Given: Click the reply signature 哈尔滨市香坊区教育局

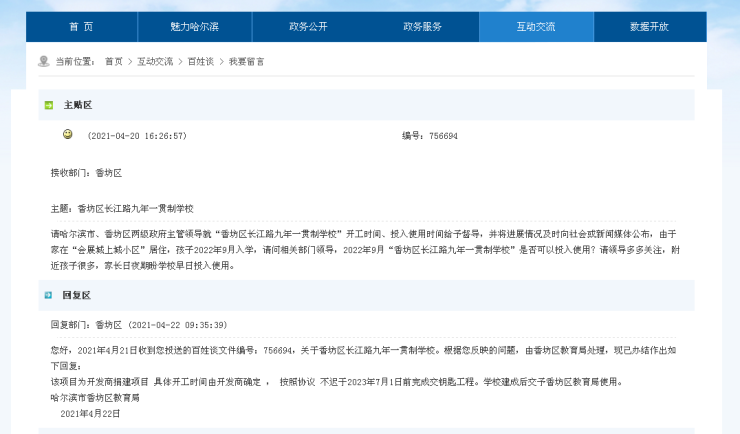Looking at the screenshot, I should pyautogui.click(x=95, y=398).
